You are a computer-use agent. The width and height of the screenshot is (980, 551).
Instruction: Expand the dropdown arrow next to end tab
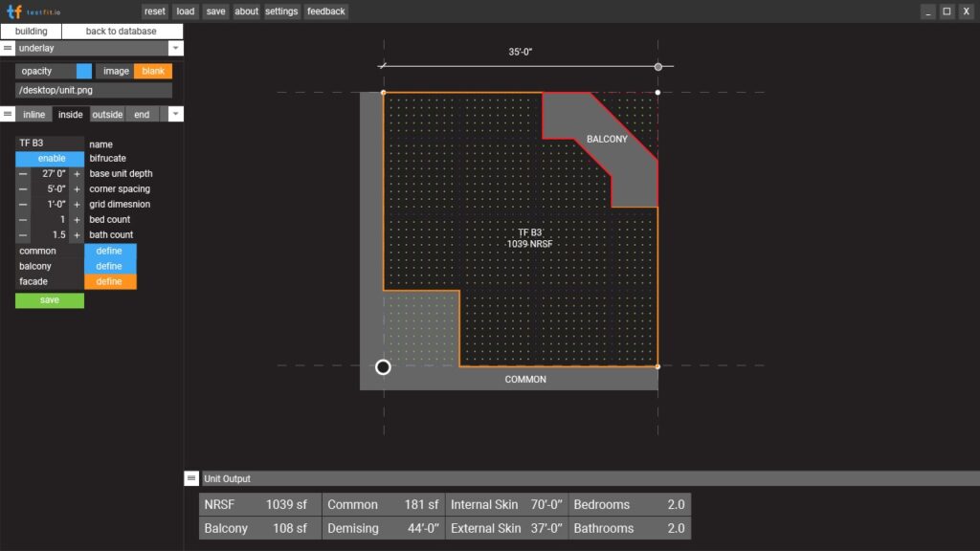[x=175, y=114]
